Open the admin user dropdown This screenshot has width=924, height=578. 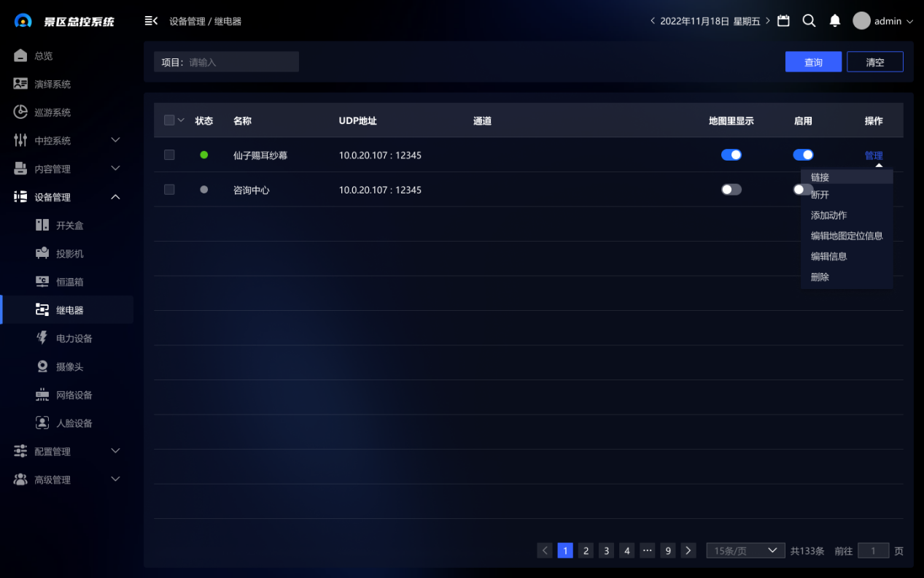pyautogui.click(x=884, y=21)
